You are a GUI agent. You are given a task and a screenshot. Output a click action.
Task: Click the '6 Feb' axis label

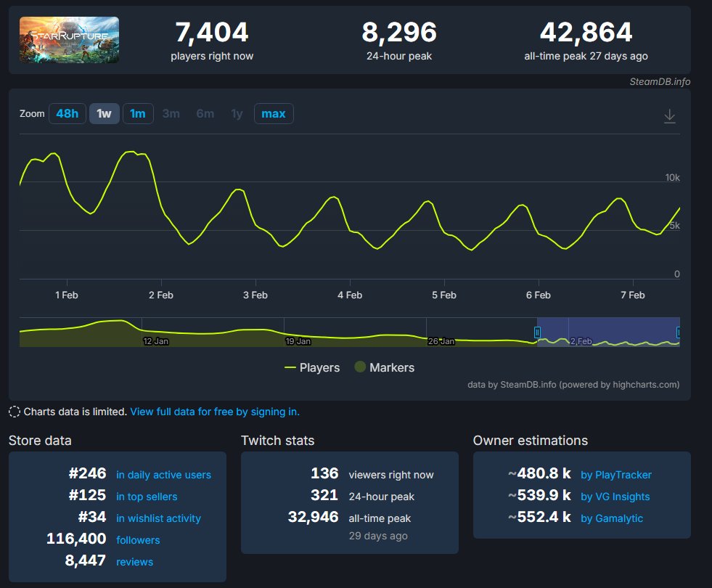point(539,295)
